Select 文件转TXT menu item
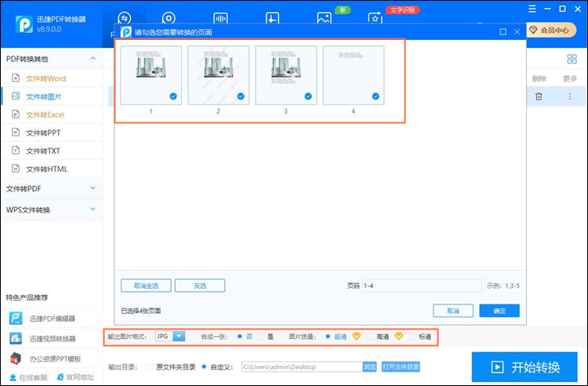The image size is (588, 386). coord(52,151)
